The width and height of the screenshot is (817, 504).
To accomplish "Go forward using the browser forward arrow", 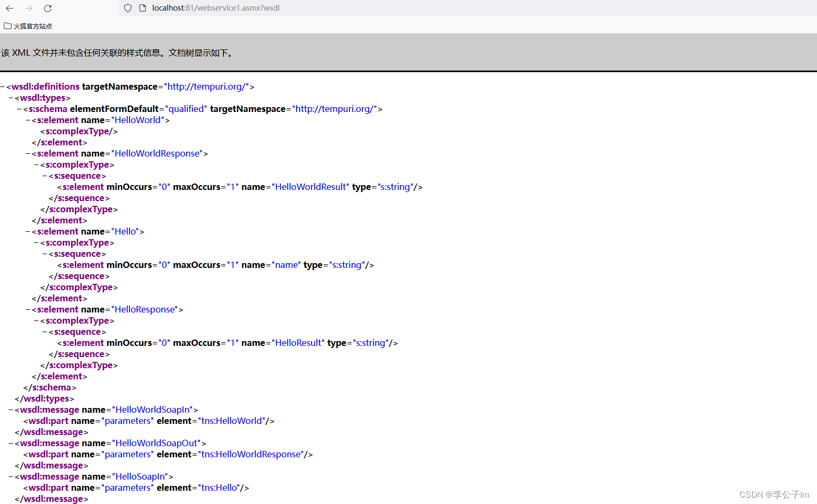I will tap(29, 8).
